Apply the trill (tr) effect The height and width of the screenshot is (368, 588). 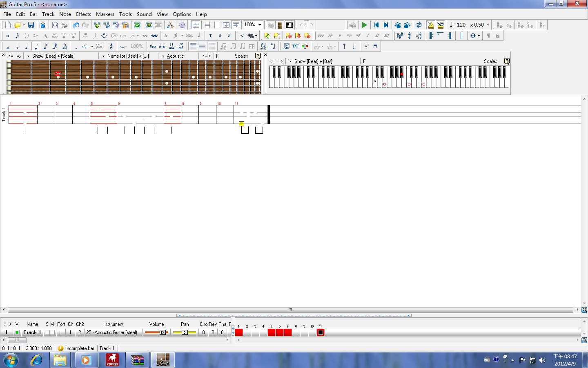coord(166,36)
